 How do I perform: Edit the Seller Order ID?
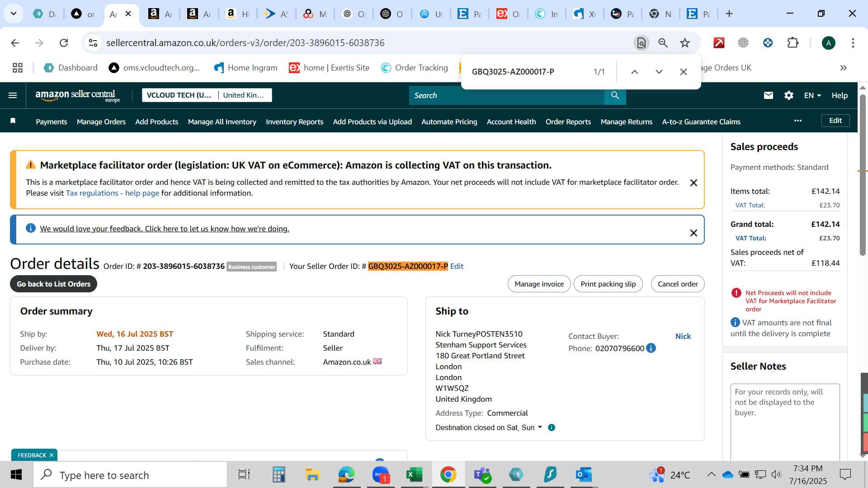coord(457,266)
